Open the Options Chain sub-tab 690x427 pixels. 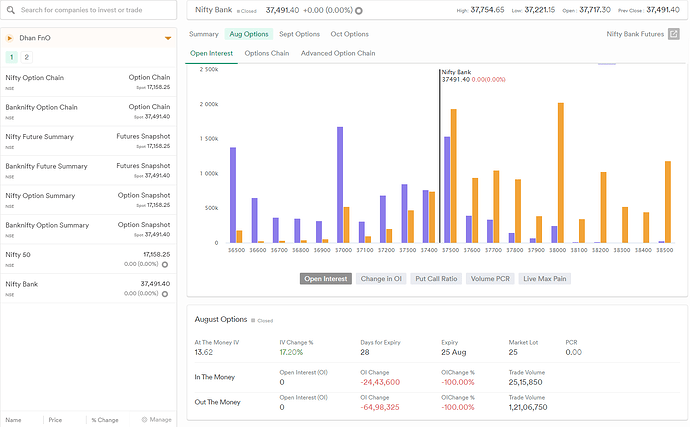tap(267, 53)
